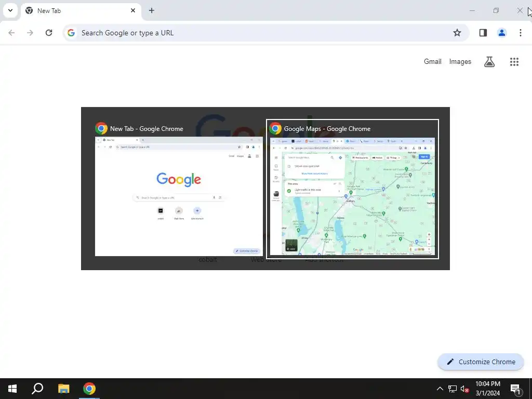Open File Explorer from taskbar
The image size is (532, 399).
(63, 389)
